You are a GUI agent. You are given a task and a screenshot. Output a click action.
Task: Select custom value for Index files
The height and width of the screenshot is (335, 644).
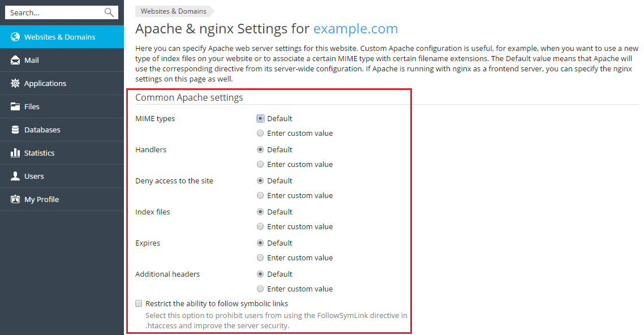click(260, 227)
